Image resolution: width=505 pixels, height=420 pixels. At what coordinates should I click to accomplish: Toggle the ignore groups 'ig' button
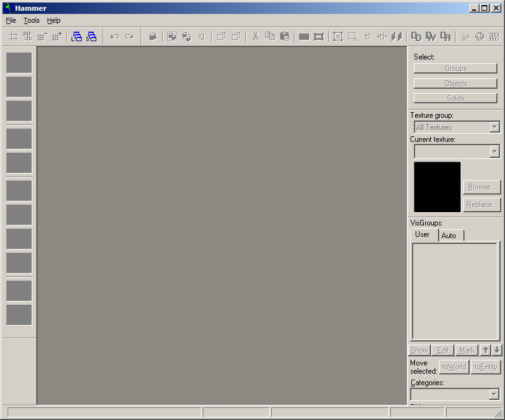tap(201, 37)
